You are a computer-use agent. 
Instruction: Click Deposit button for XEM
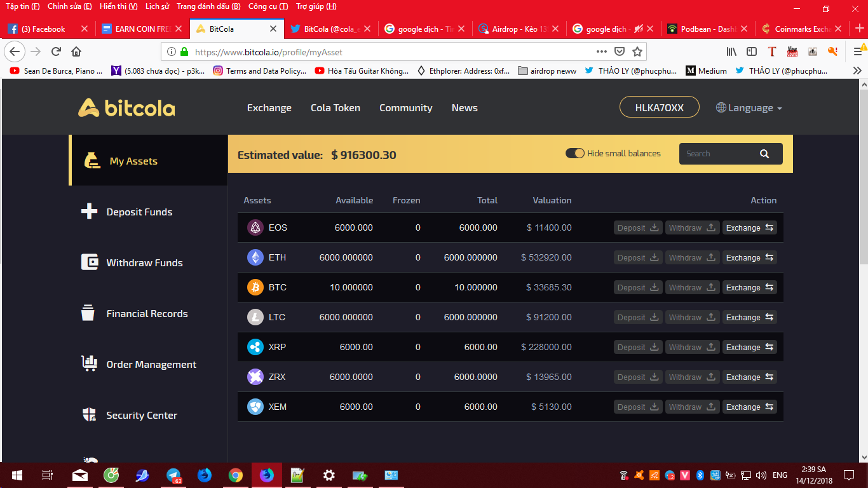pos(638,407)
